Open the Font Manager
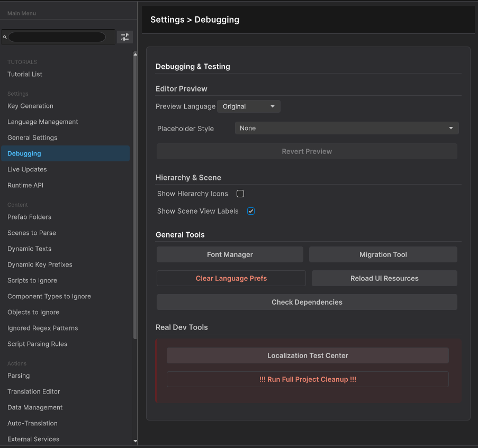478x448 pixels. tap(230, 254)
